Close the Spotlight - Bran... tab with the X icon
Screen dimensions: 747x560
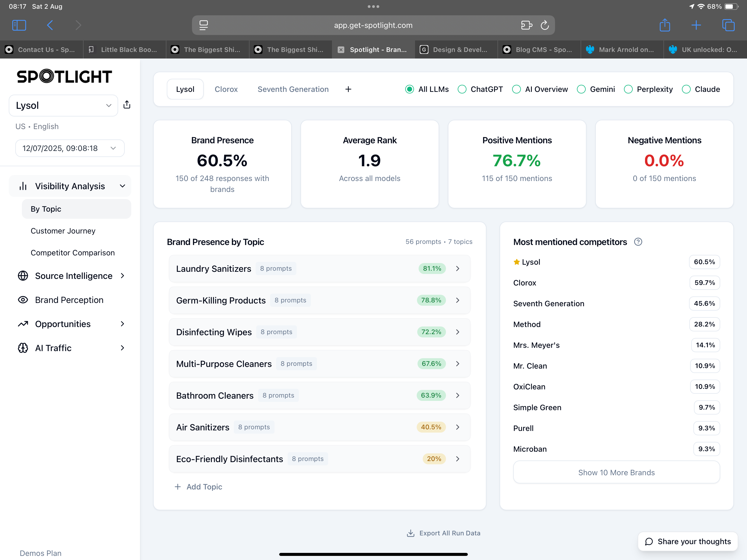(341, 50)
